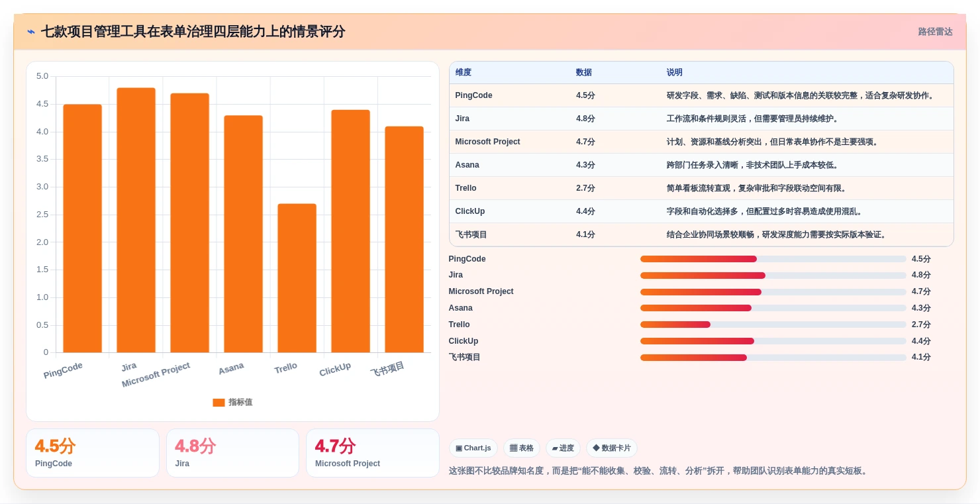This screenshot has width=980, height=504.
Task: Click the 飞书项目 x-axis label
Action: coord(387,370)
